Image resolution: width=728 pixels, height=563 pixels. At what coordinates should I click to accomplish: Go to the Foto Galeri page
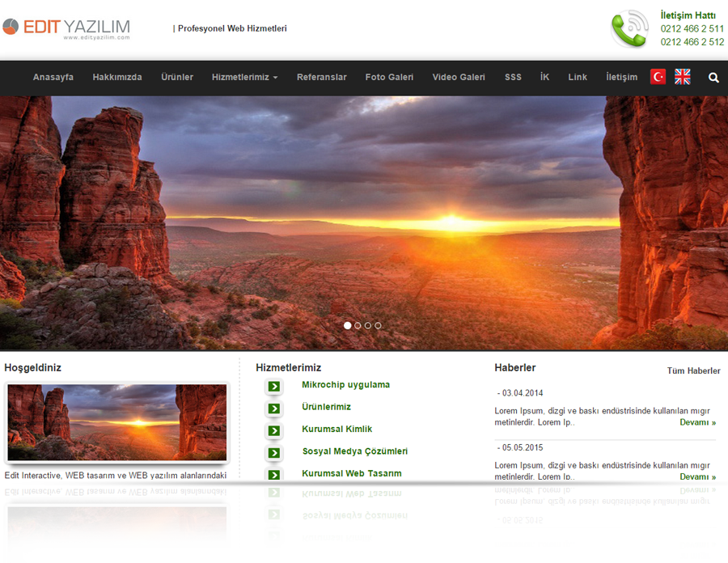[389, 78]
